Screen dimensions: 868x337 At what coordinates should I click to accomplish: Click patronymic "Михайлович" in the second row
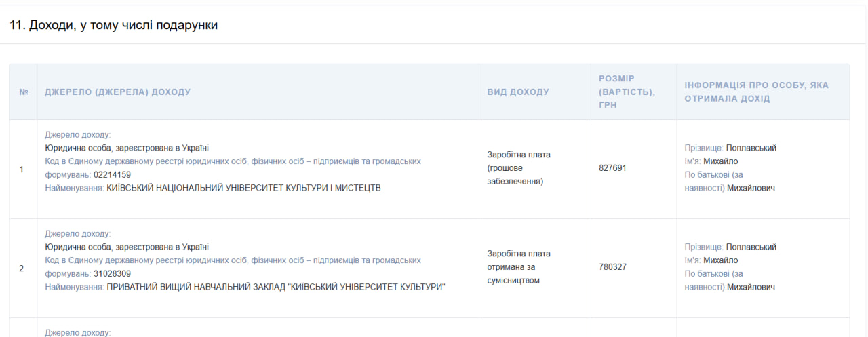(x=751, y=287)
